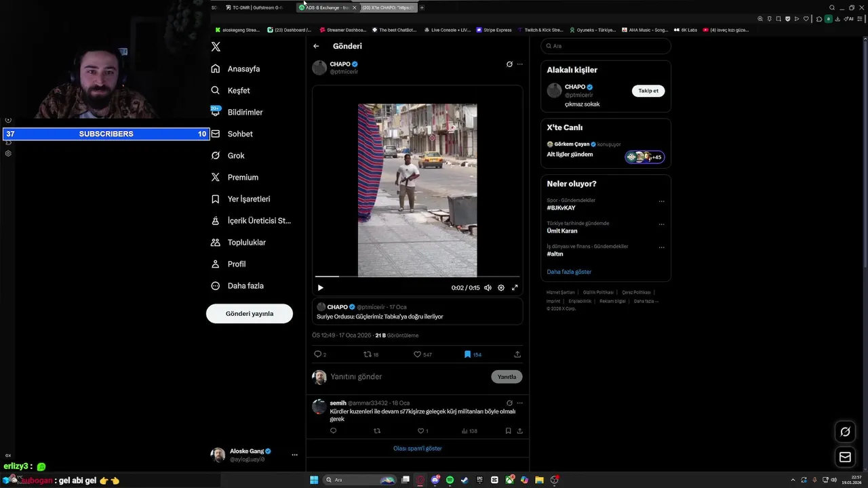This screenshot has height=488, width=868.
Task: Open Topluluklar communities
Action: click(238, 242)
